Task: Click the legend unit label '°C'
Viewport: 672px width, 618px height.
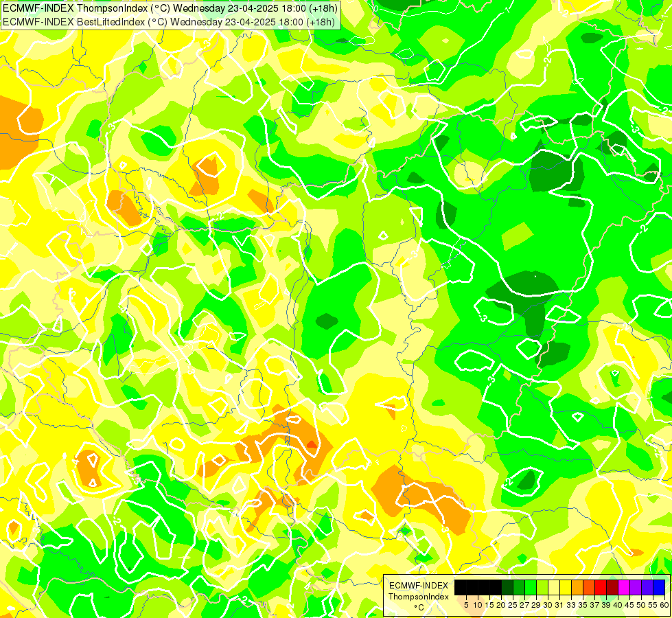Action: pyautogui.click(x=419, y=608)
